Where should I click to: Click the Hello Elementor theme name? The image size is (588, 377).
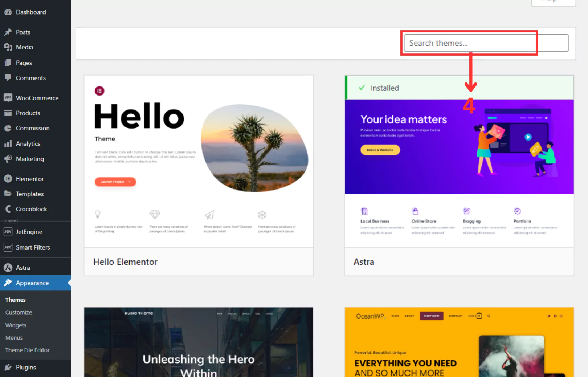pyautogui.click(x=125, y=262)
